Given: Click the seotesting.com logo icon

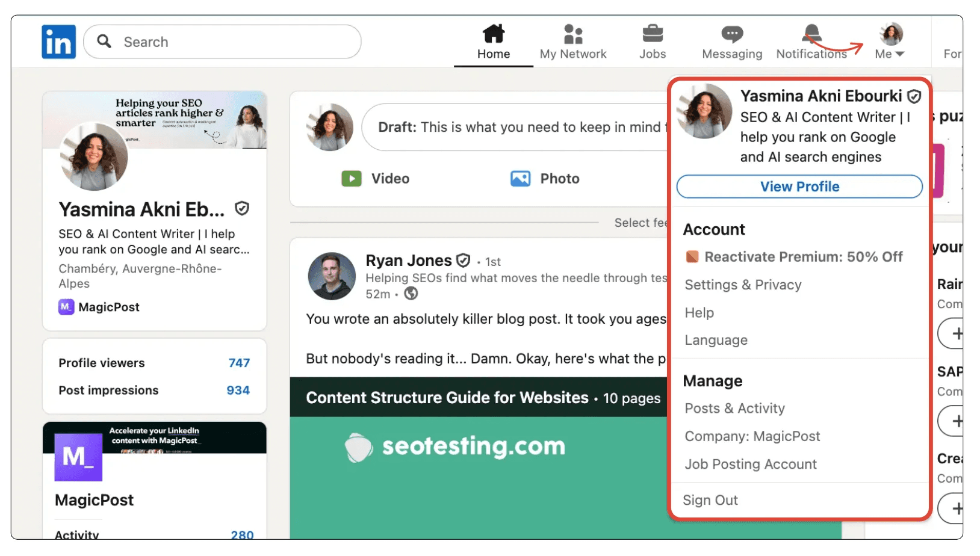Looking at the screenshot, I should coord(358,447).
